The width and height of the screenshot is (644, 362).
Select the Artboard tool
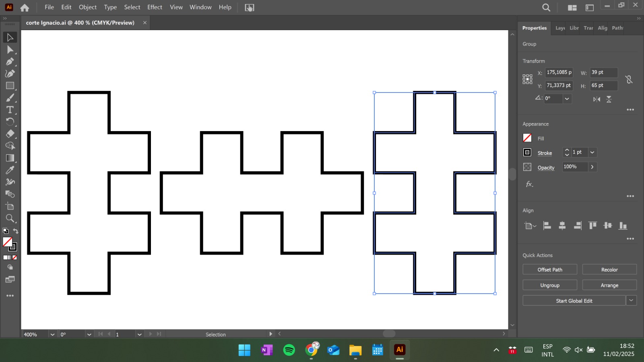point(10,206)
